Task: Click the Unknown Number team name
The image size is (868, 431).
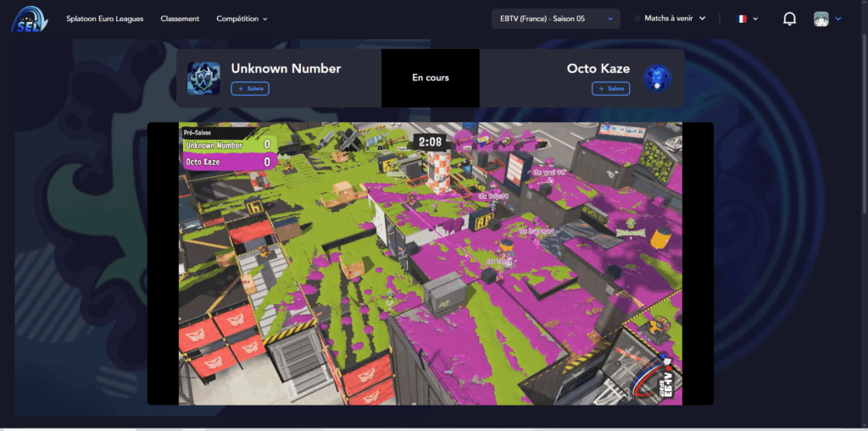Action: 286,69
